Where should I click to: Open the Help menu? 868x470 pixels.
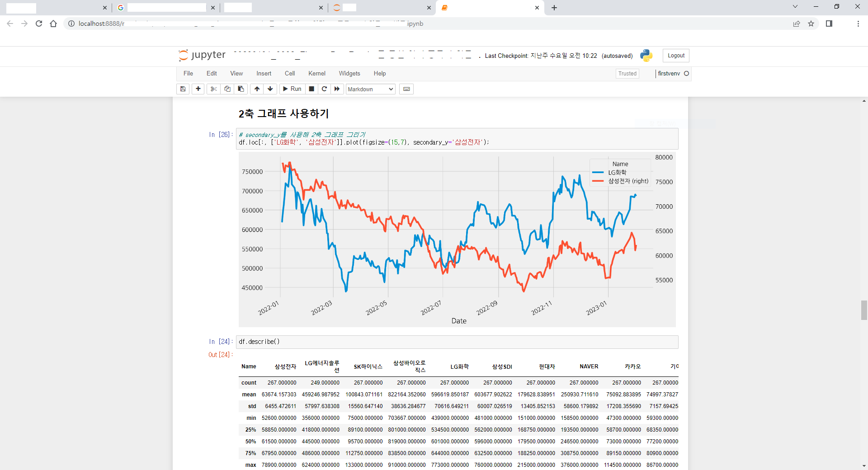pos(380,73)
